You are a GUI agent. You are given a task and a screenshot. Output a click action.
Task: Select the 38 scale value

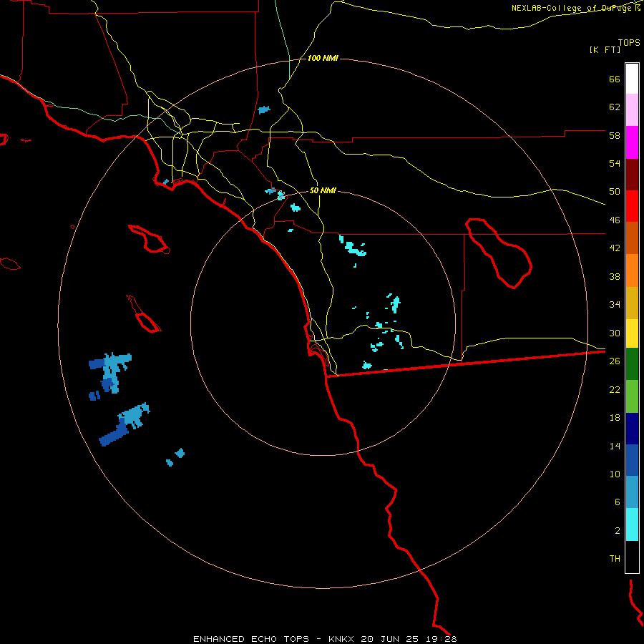coord(615,276)
